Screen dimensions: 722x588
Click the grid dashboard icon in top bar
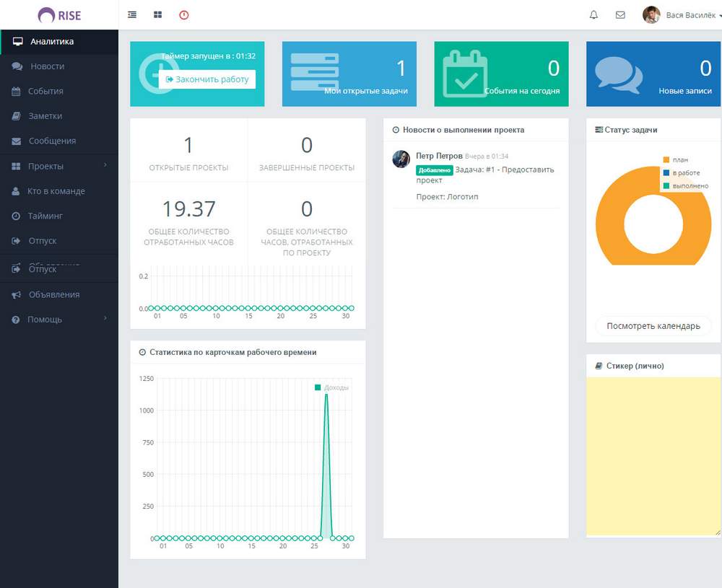click(x=158, y=14)
